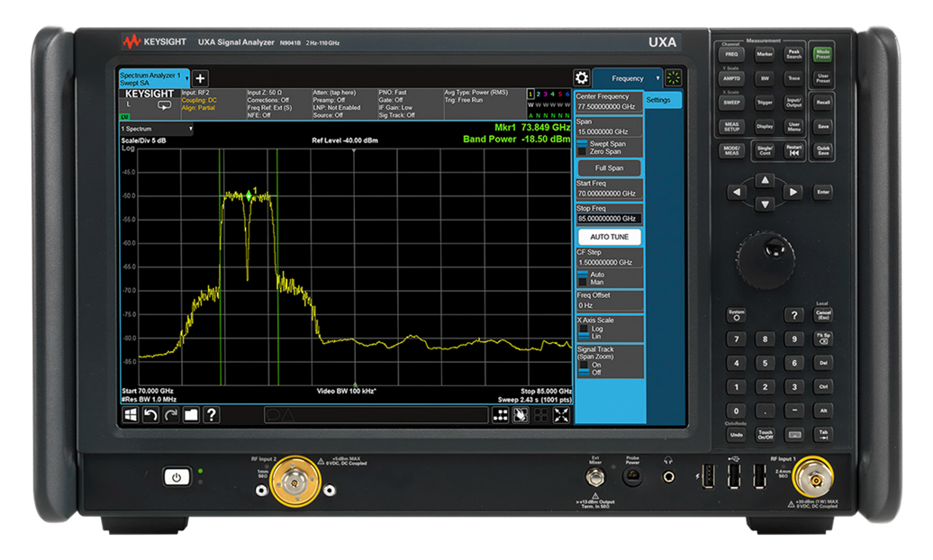Open the Atten (tap here) settings panel
Screen dimensions: 933x560
(x=345, y=104)
